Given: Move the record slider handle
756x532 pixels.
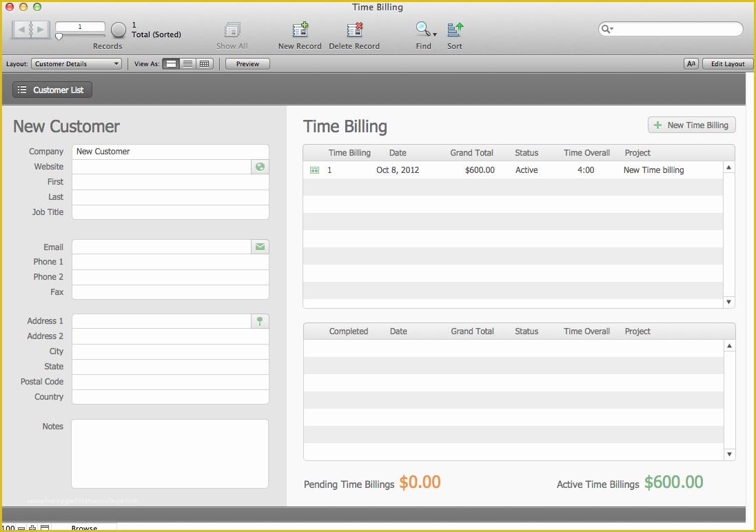Looking at the screenshot, I should pos(59,36).
